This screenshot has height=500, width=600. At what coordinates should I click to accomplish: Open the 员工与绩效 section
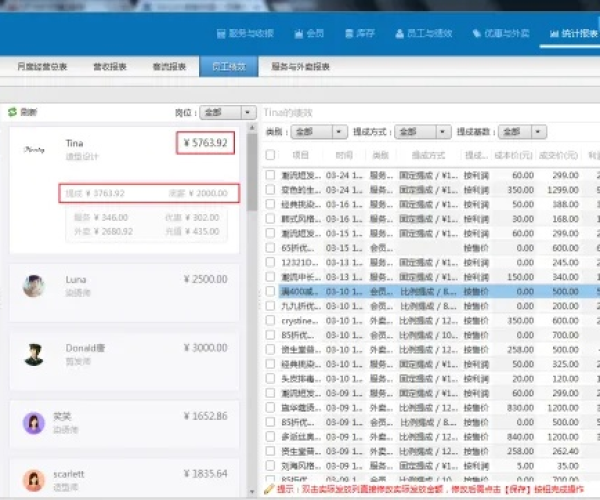[x=424, y=33]
